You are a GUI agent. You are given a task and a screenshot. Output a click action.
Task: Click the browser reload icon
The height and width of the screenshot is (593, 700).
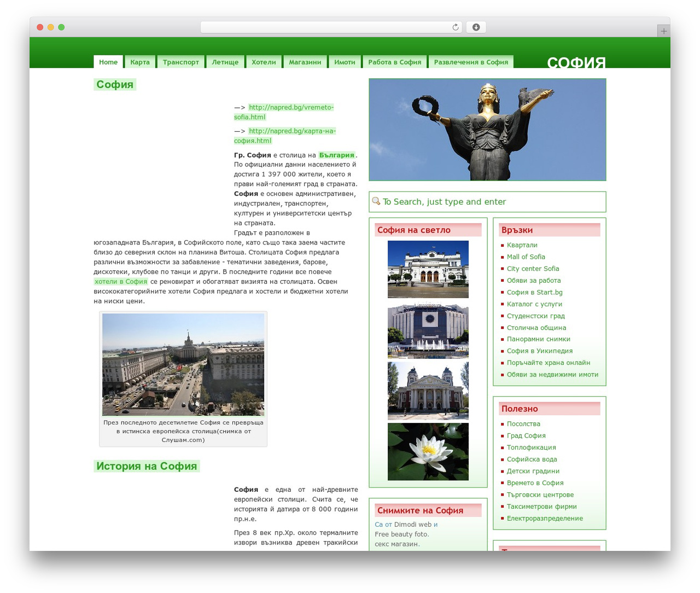click(x=455, y=27)
